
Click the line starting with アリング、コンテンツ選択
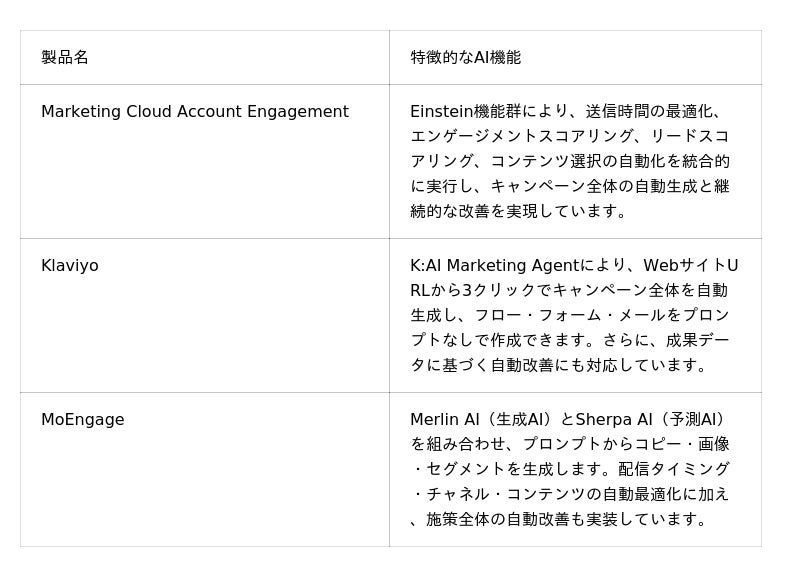pyautogui.click(x=569, y=161)
